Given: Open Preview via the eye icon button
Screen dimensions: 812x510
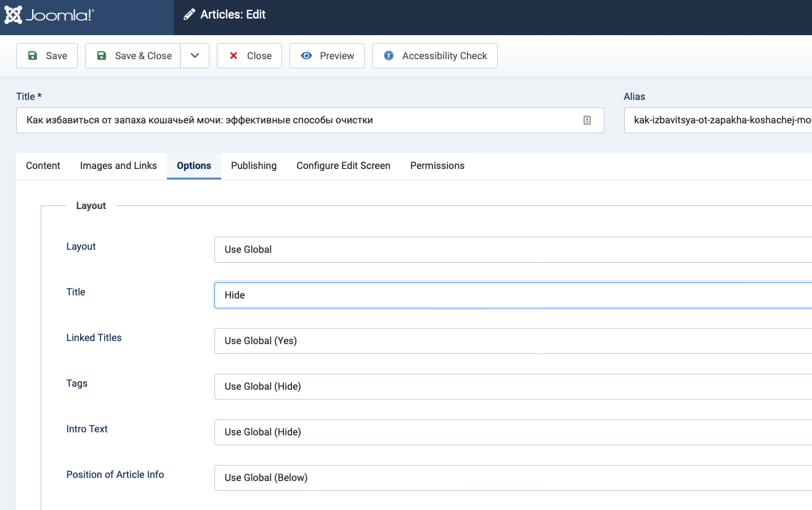Looking at the screenshot, I should pos(327,56).
